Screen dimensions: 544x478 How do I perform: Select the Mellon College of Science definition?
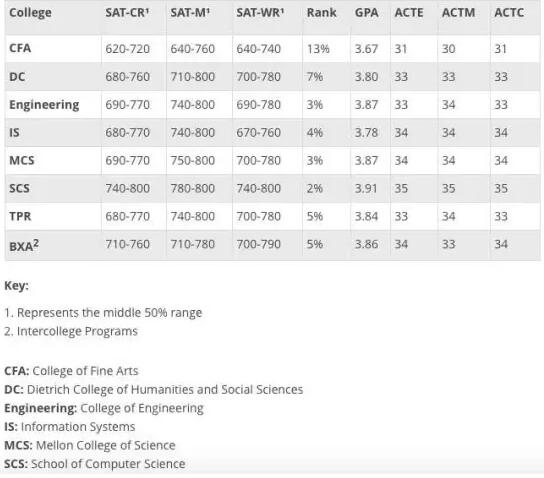point(105,445)
